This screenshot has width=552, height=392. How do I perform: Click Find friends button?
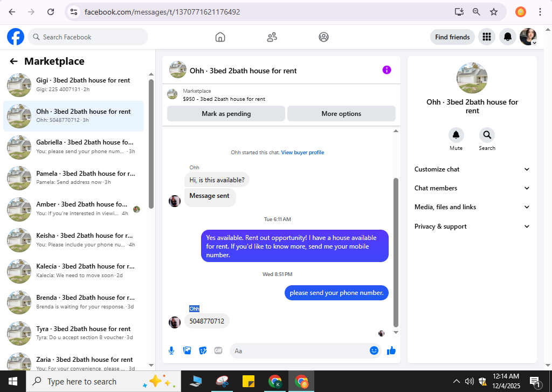point(452,37)
